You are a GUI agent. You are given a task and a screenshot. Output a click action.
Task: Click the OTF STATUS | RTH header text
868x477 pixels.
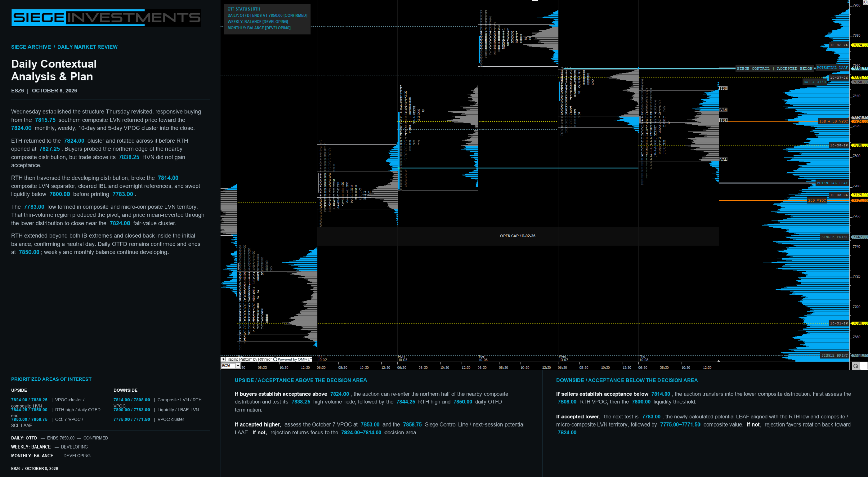[x=244, y=9]
